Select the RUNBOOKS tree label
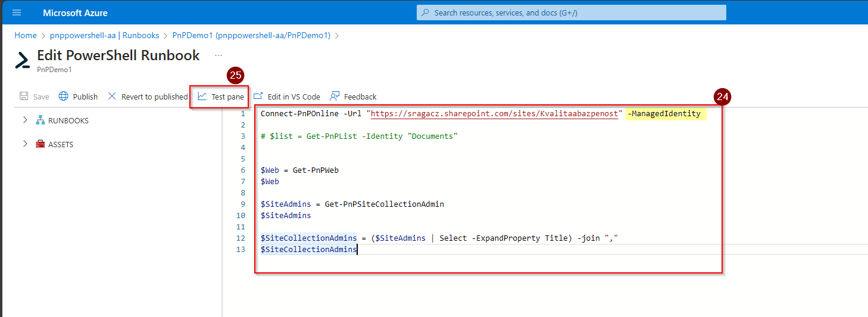Screen dimensions: 868x317 pyautogui.click(x=68, y=121)
